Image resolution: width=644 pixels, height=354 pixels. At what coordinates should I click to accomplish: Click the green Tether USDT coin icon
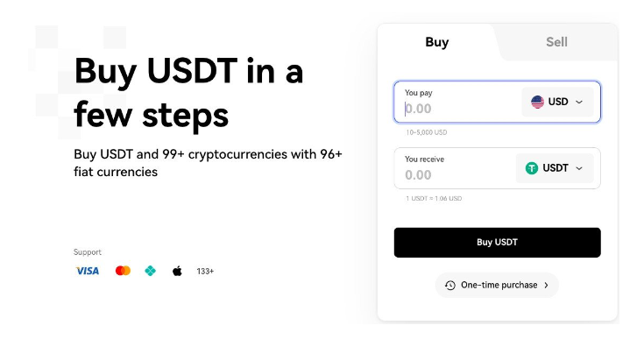click(x=532, y=168)
